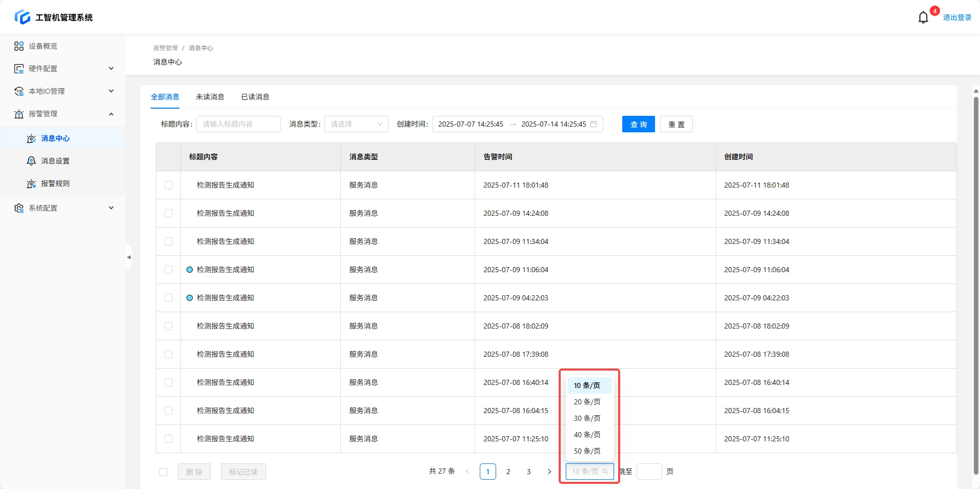Collapse sidebar with the left arrow handle
The width and height of the screenshot is (980, 489).
(129, 257)
